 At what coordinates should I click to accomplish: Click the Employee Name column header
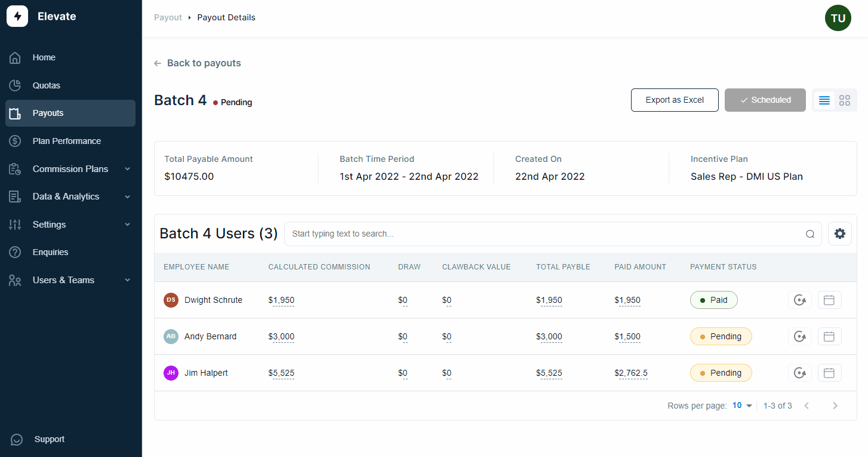click(196, 267)
